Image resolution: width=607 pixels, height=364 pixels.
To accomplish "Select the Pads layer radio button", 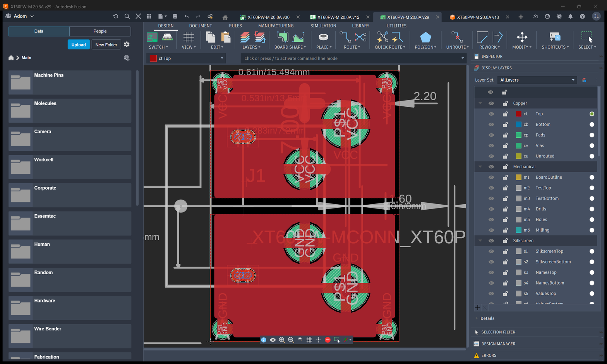I will [592, 135].
